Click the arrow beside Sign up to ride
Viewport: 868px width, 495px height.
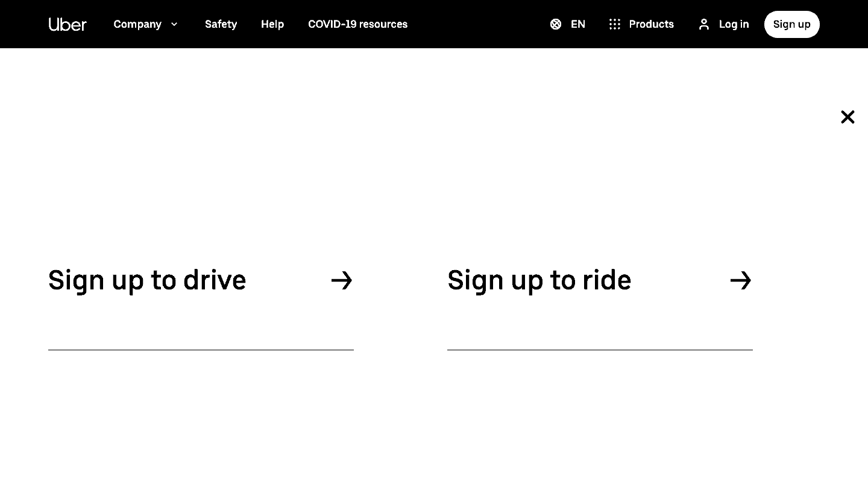[x=741, y=280]
